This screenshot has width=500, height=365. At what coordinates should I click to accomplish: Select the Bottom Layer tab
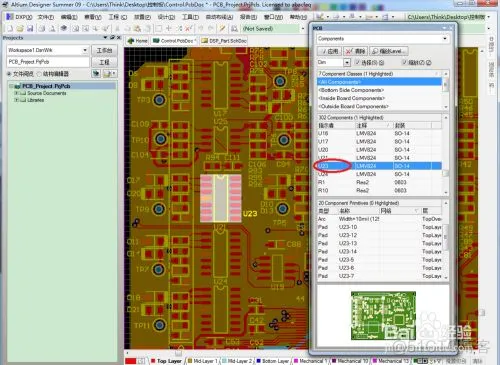click(x=272, y=361)
